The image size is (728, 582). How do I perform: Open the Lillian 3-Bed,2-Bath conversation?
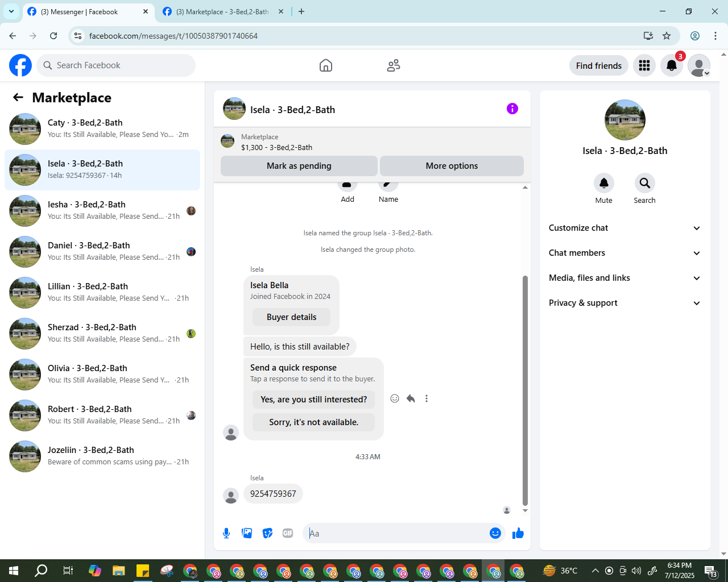tap(102, 293)
